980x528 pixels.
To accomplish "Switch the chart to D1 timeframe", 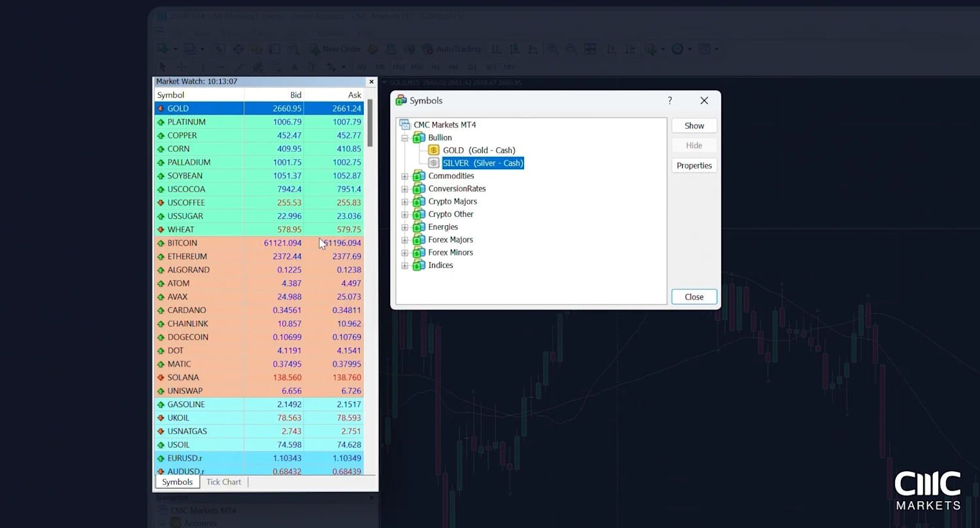I will 472,67.
